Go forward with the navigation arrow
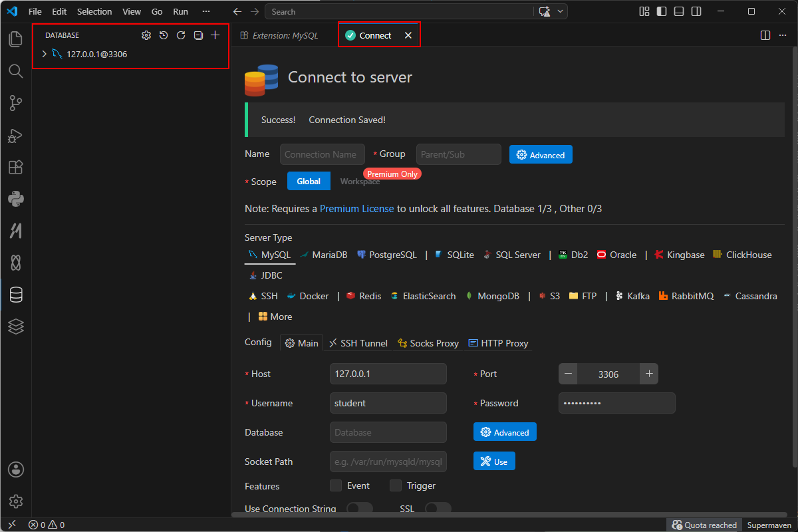Screen dimensions: 798x532 (x=255, y=11)
